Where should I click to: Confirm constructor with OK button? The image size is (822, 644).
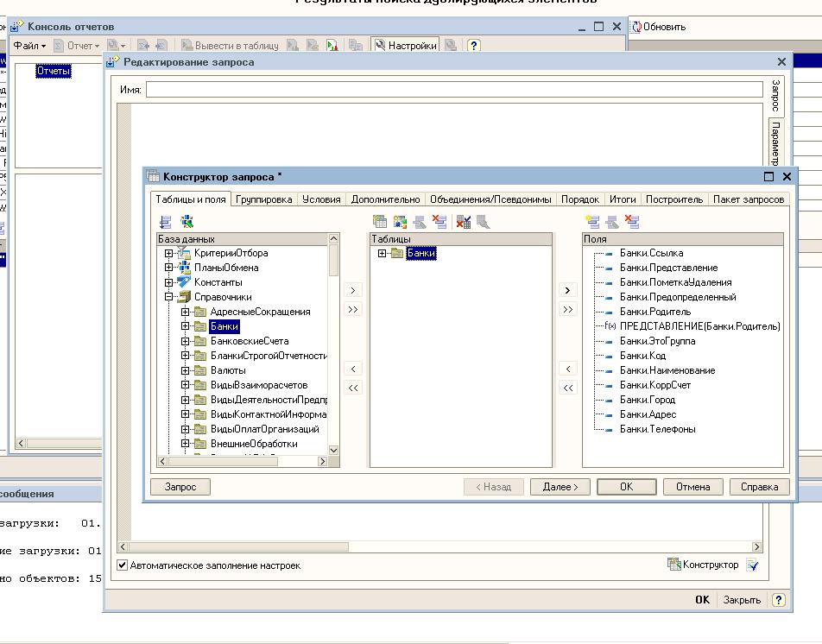coord(627,487)
